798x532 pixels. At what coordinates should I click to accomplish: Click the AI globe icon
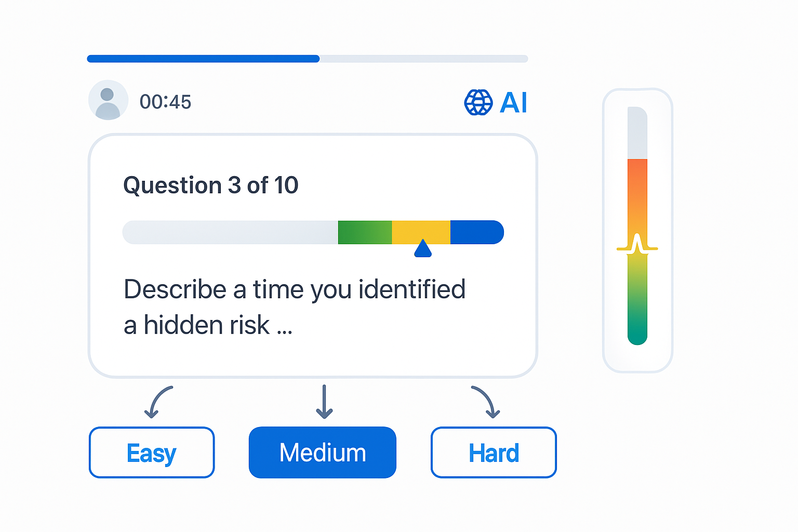478,102
